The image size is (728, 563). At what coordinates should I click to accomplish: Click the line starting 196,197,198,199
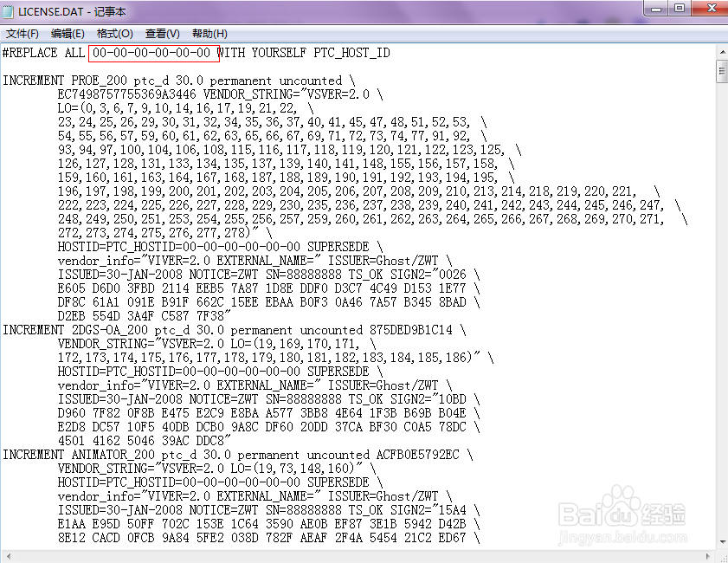358,191
